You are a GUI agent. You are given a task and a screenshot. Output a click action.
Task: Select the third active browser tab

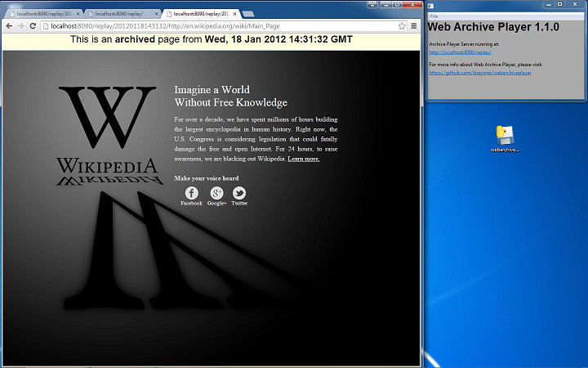202,14
